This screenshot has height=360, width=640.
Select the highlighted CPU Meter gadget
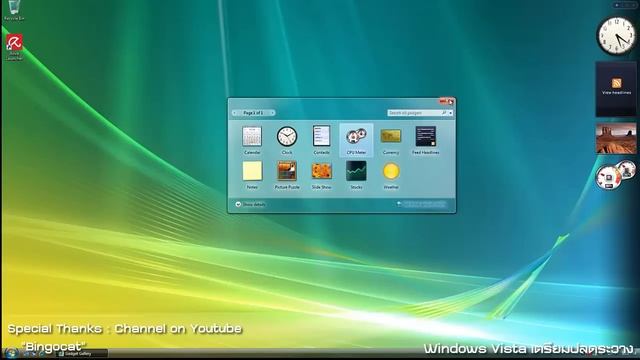(x=356, y=140)
